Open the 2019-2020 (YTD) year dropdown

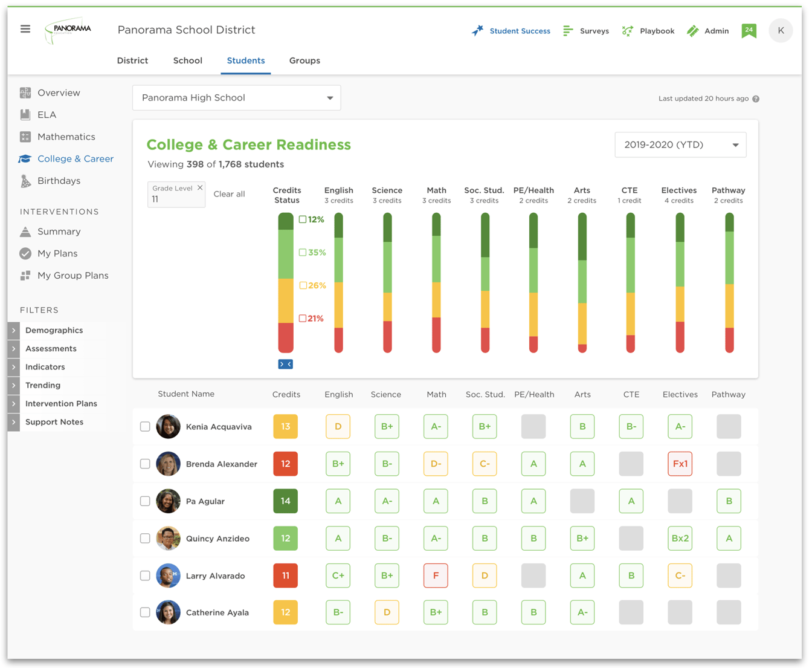click(x=680, y=145)
